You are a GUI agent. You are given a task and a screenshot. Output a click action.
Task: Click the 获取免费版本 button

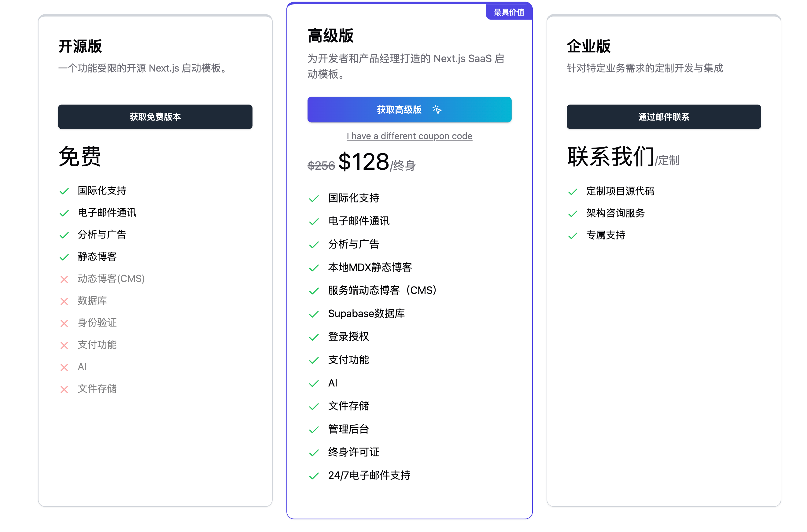pos(155,117)
